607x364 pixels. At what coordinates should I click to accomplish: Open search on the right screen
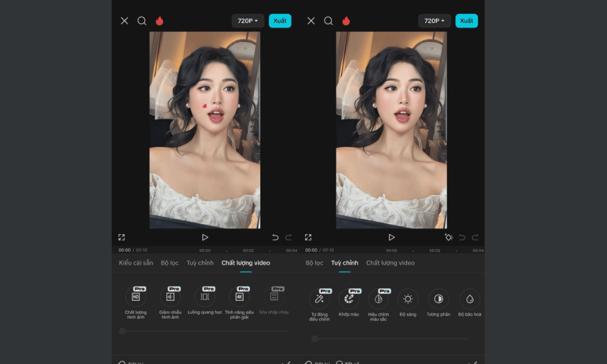(328, 21)
